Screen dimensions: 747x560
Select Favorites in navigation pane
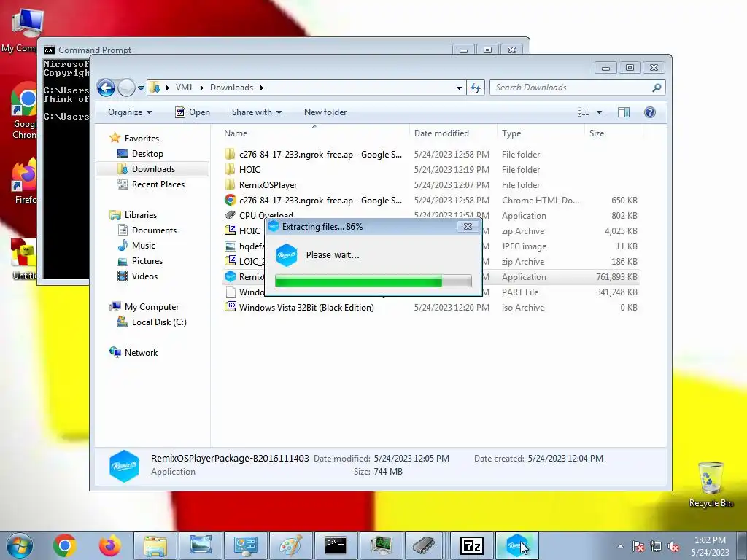coord(142,139)
